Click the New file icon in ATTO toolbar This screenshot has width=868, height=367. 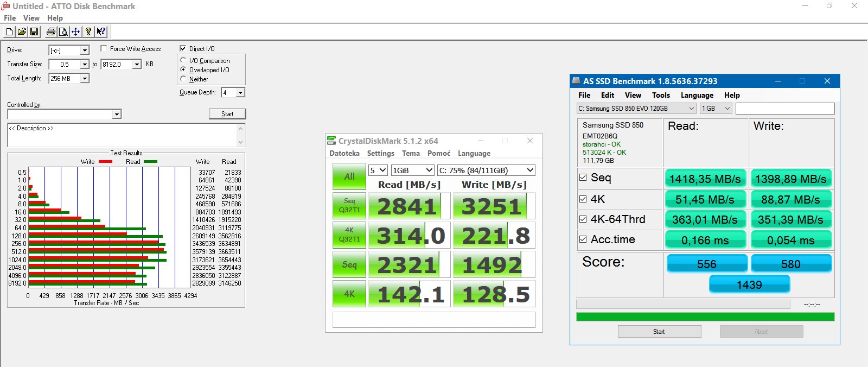(x=9, y=32)
